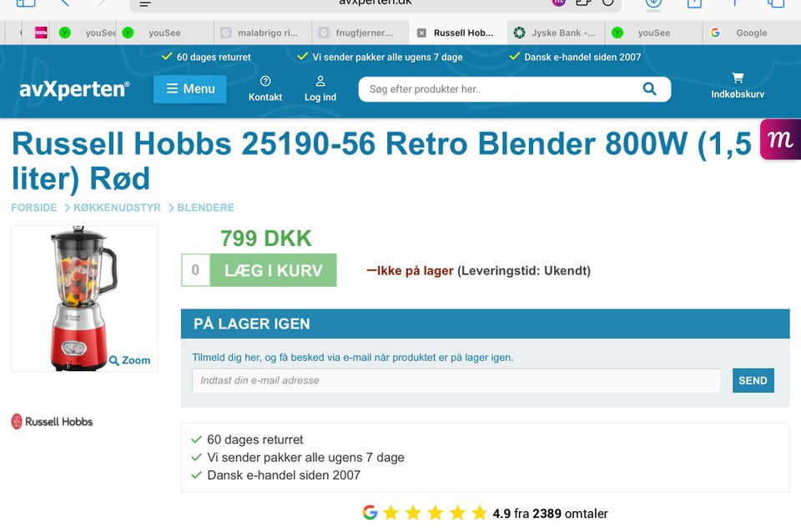Click the search magnifier icon
801x532 pixels.
(x=649, y=89)
